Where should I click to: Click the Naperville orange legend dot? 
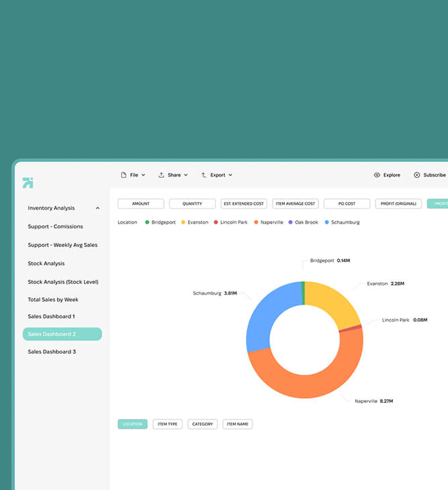point(255,222)
